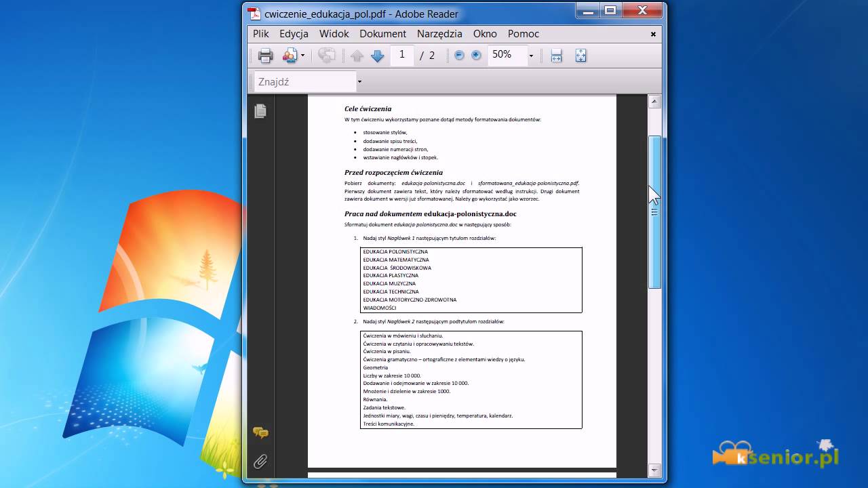Close the document with menu bar x
The width and height of the screenshot is (868, 488).
click(654, 34)
